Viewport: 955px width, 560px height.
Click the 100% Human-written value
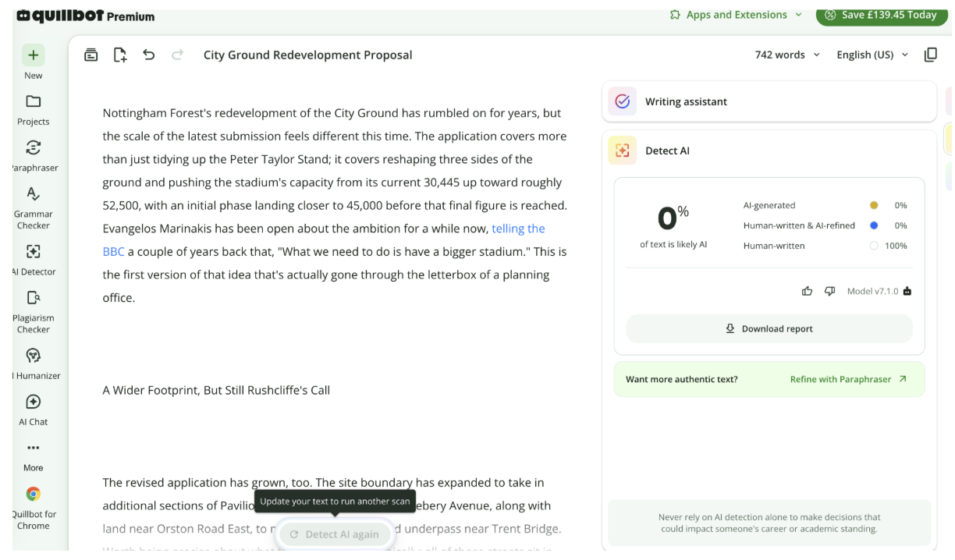[895, 246]
